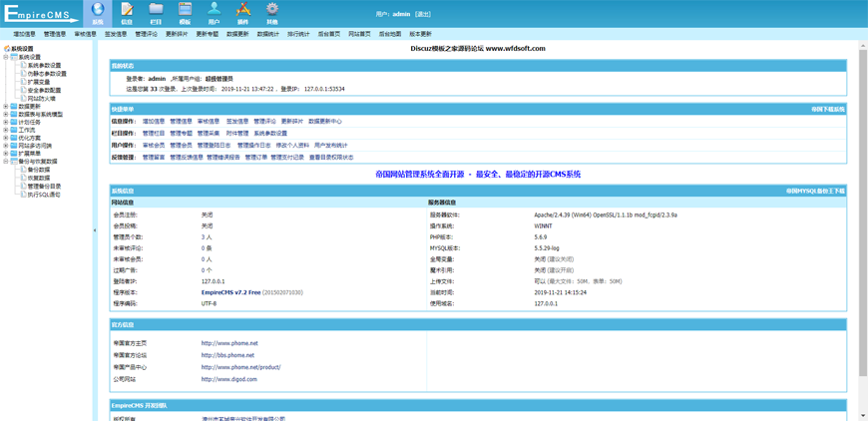Open 管理栏目 in the quick menu

[154, 134]
